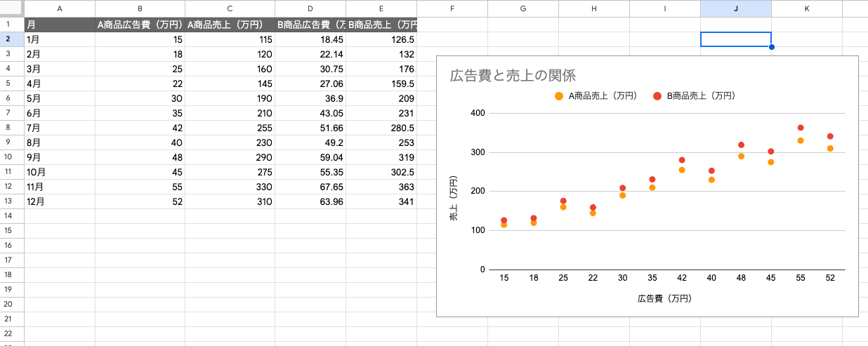This screenshot has height=346, width=868.
Task: Select the A商品売上 value 330 cell
Action: coord(230,187)
